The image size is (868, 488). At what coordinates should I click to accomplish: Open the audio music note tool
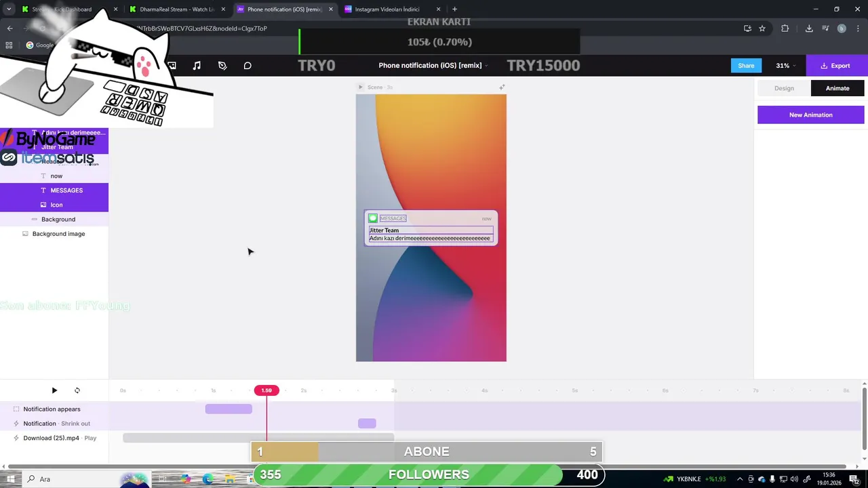(x=197, y=66)
